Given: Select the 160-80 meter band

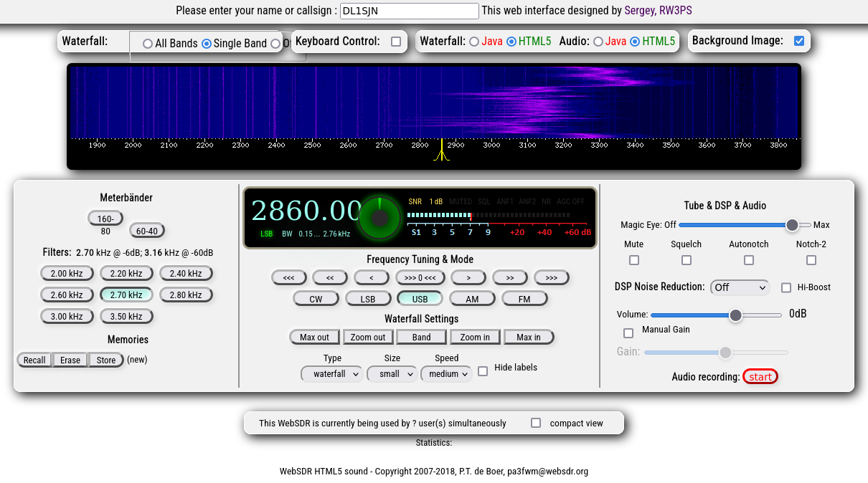Looking at the screenshot, I should [105, 219].
